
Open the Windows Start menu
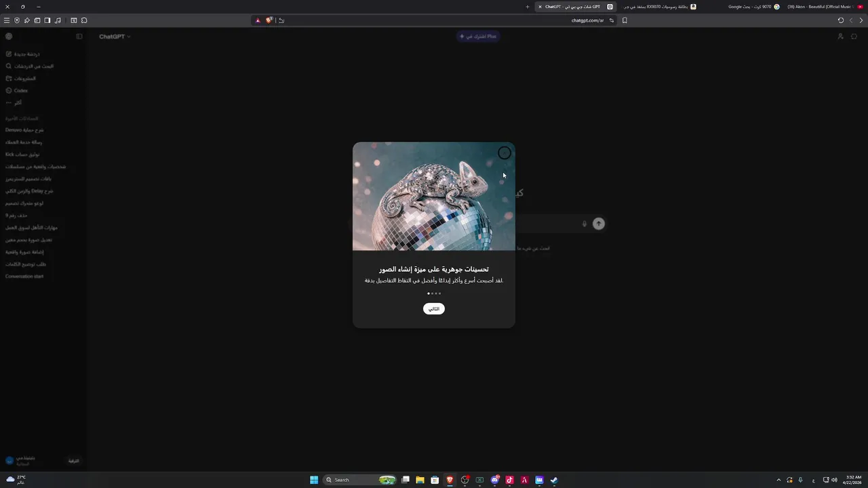click(x=314, y=480)
